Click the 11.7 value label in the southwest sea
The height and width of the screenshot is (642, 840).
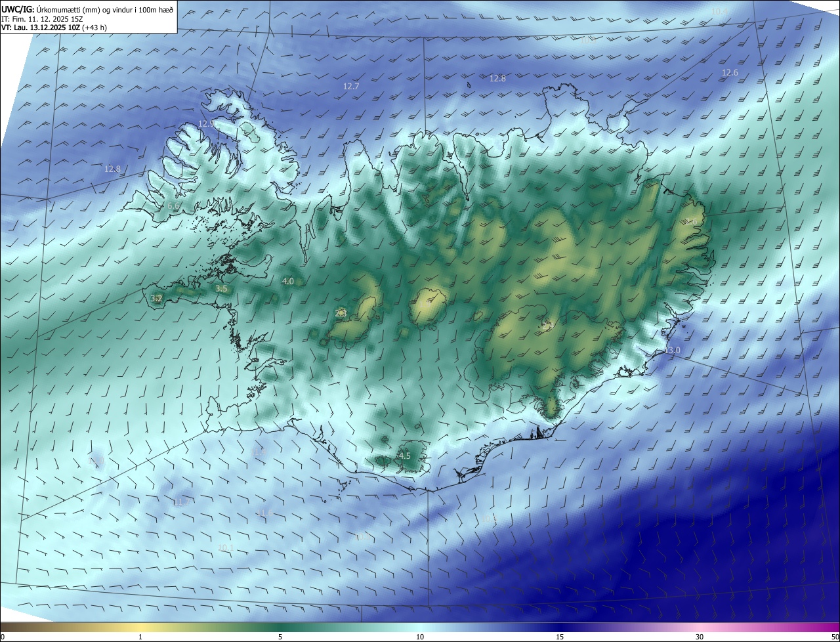click(182, 502)
